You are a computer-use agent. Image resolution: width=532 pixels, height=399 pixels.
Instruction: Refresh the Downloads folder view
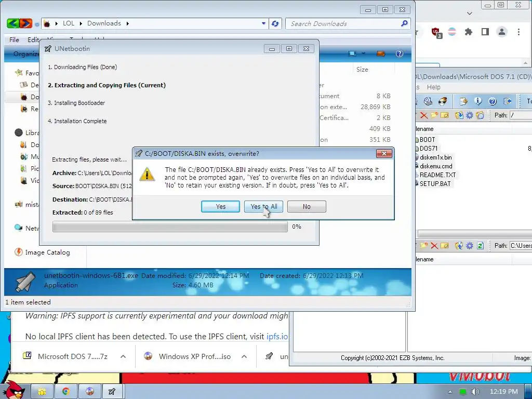click(x=275, y=23)
